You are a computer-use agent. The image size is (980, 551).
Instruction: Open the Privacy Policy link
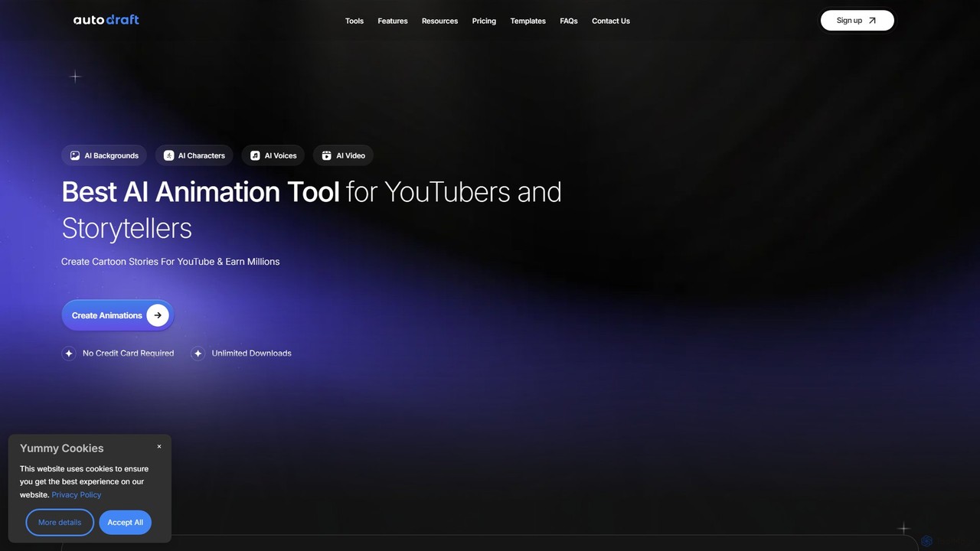tap(77, 495)
